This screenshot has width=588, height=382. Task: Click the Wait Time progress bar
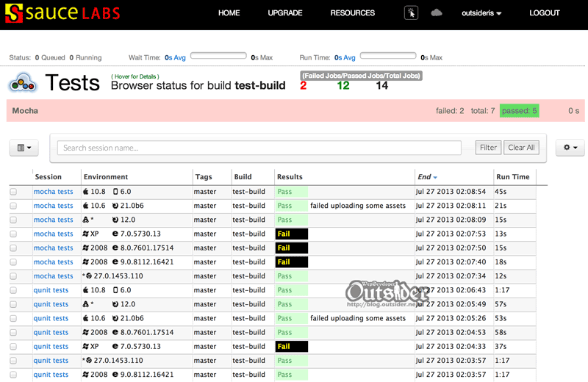(218, 56)
